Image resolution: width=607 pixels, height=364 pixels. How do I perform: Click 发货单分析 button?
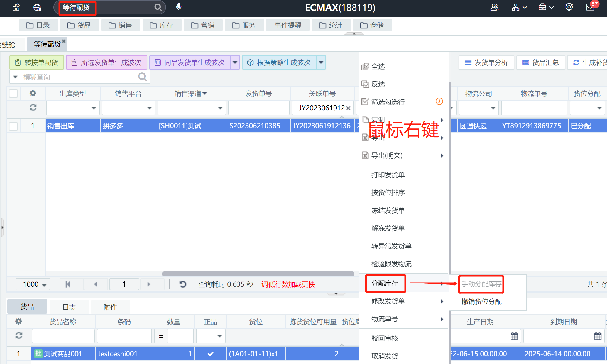(x=486, y=62)
